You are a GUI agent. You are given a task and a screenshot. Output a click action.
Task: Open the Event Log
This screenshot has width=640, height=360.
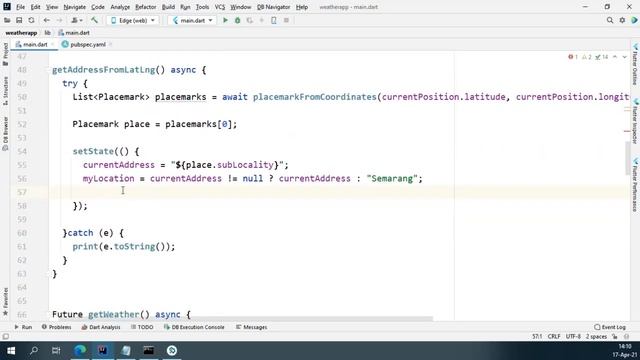point(610,327)
